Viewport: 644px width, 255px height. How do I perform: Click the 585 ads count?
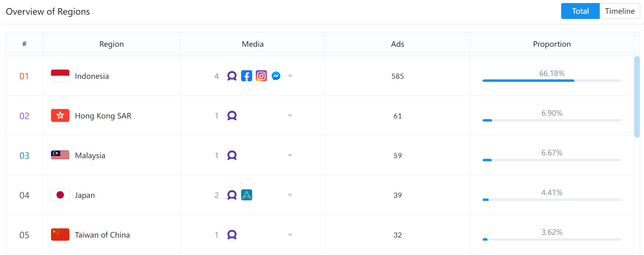(398, 76)
